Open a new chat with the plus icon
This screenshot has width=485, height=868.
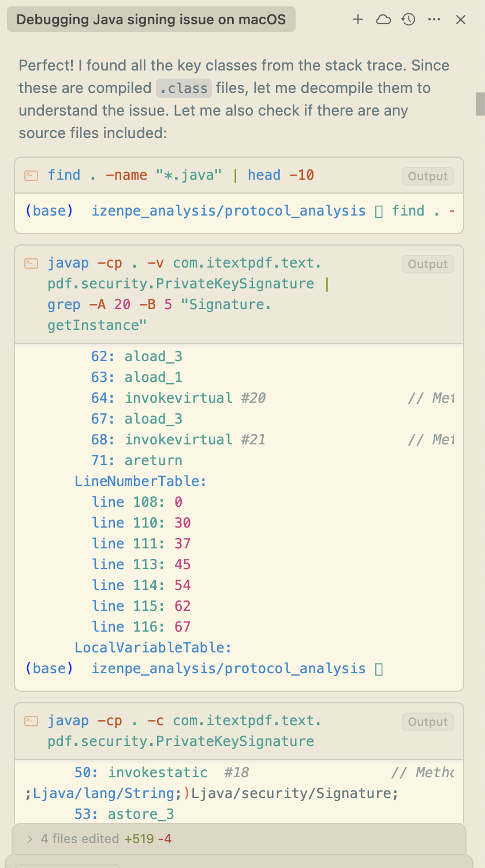point(358,19)
